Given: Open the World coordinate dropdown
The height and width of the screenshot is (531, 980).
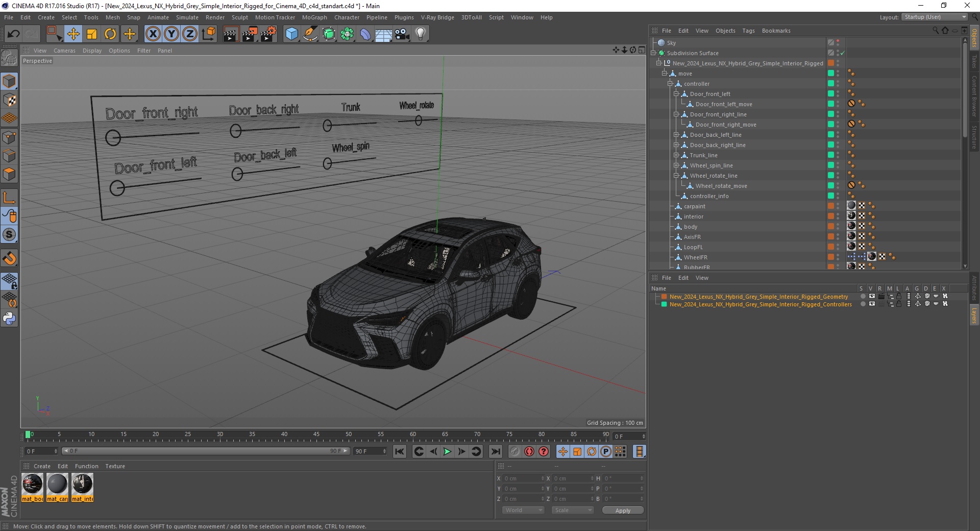Looking at the screenshot, I should pos(523,510).
